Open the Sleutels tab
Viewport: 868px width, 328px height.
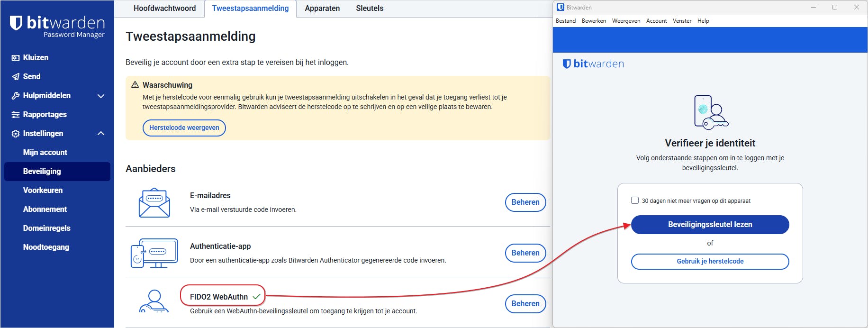[x=370, y=9]
